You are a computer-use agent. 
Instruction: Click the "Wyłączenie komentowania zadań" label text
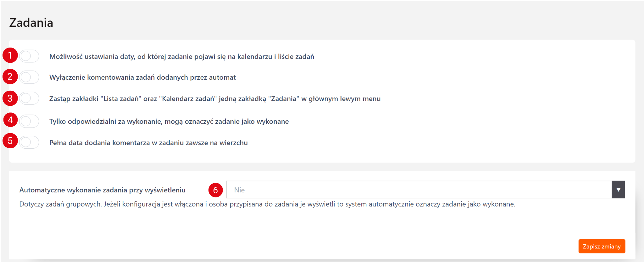142,77
